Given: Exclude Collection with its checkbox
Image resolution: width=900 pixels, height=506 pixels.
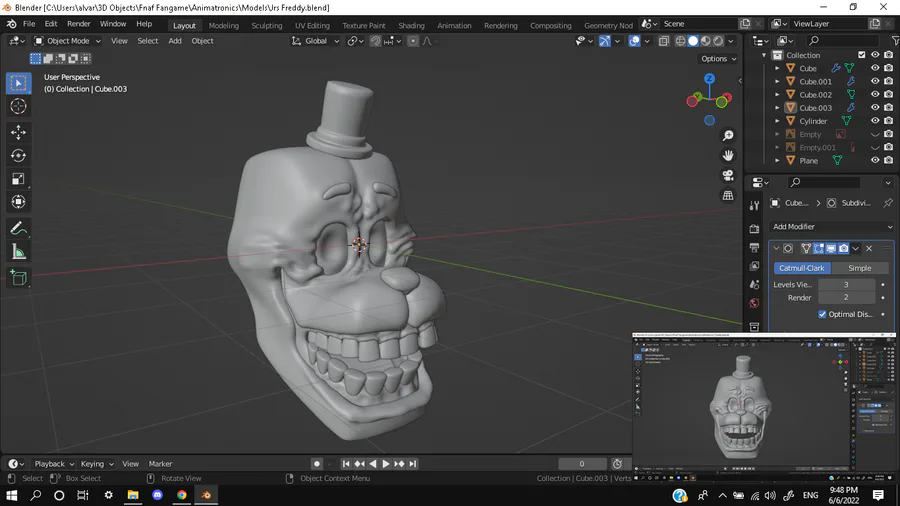Looking at the screenshot, I should coord(862,55).
